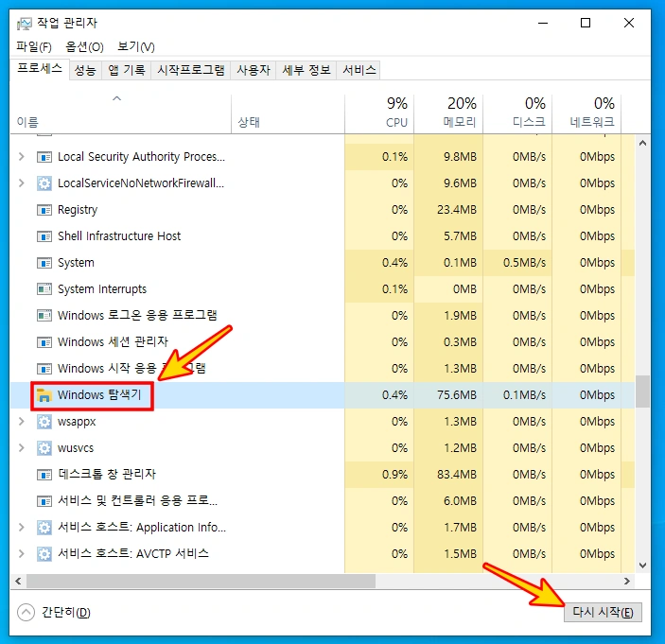Sort by the 디스크 column header
Screen dimensions: 665x644
[517, 113]
